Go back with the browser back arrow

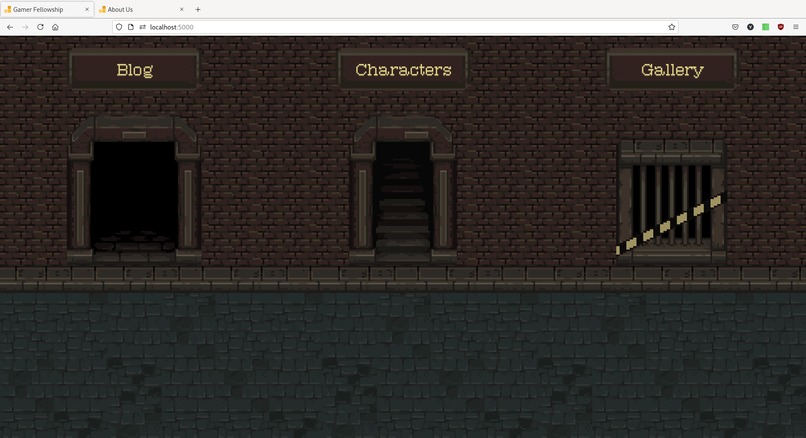[x=10, y=27]
